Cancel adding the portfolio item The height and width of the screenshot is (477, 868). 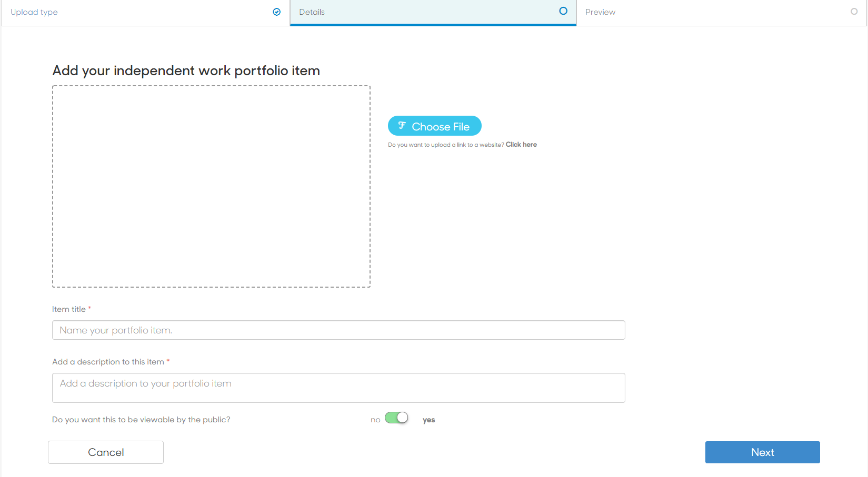coord(106,452)
